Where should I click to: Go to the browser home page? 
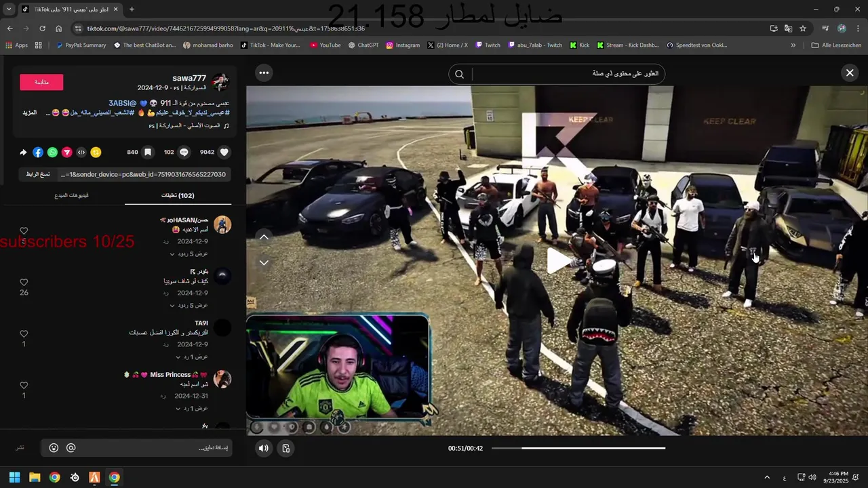click(x=58, y=28)
